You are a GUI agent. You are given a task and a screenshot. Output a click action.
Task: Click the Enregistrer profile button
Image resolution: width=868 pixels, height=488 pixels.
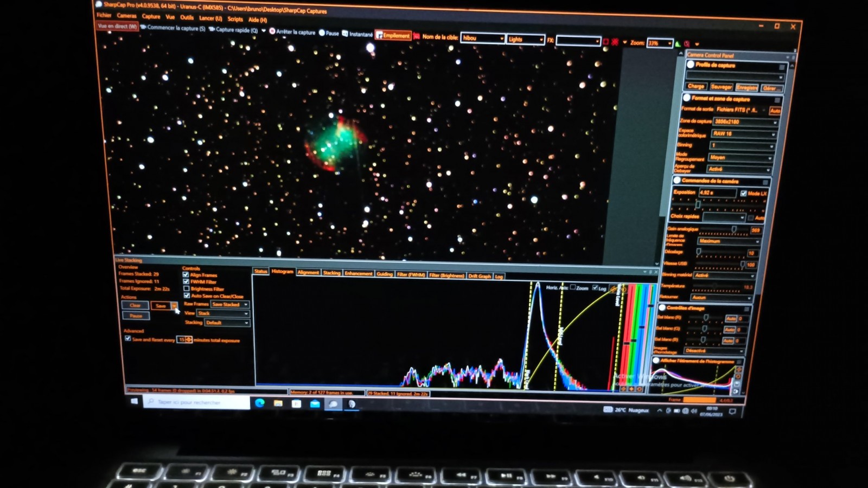click(747, 87)
